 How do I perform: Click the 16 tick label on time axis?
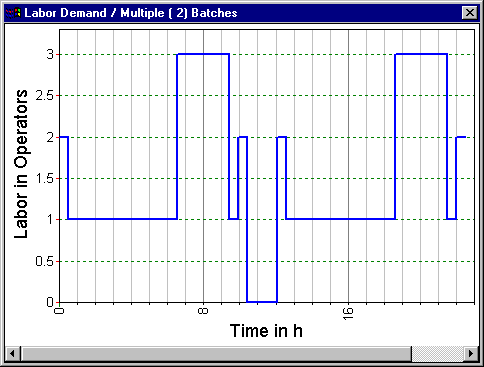click(x=348, y=314)
